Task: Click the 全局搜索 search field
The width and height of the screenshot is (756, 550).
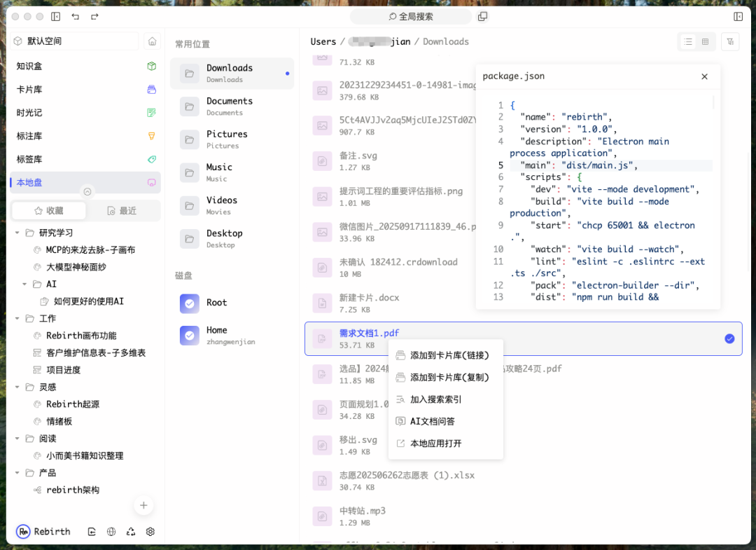Action: [411, 16]
